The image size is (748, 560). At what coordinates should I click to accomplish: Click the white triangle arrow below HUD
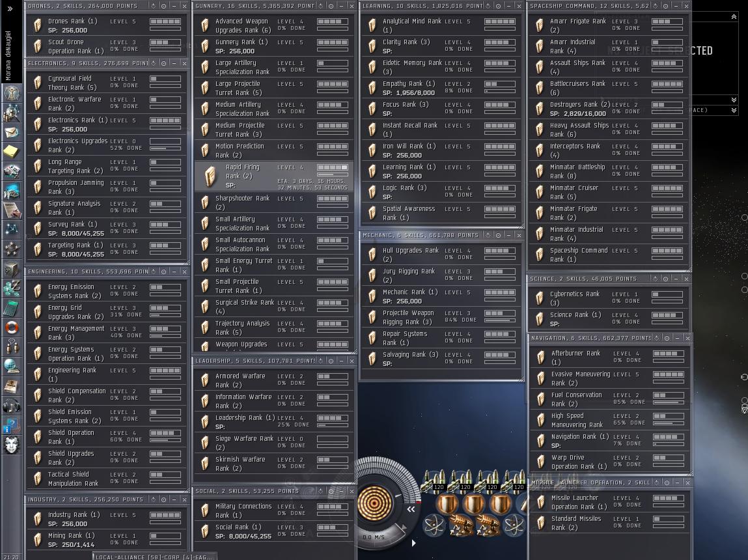coord(413,543)
